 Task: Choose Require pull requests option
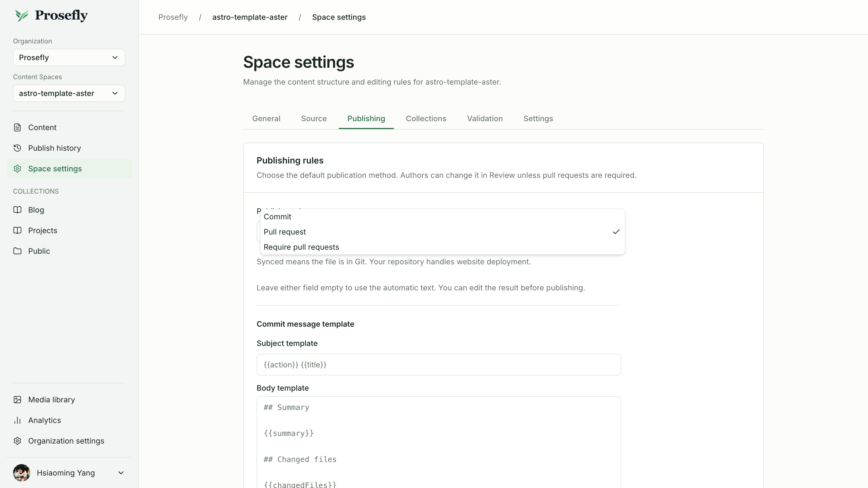[442, 247]
